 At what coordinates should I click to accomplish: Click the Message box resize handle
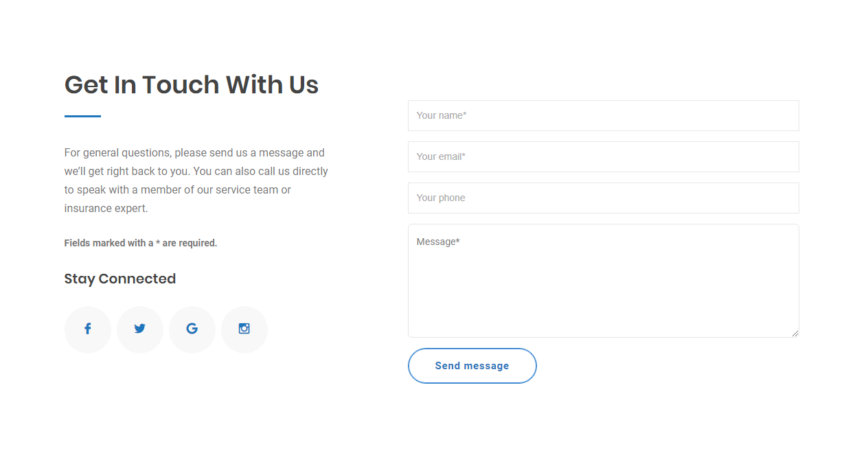point(795,334)
